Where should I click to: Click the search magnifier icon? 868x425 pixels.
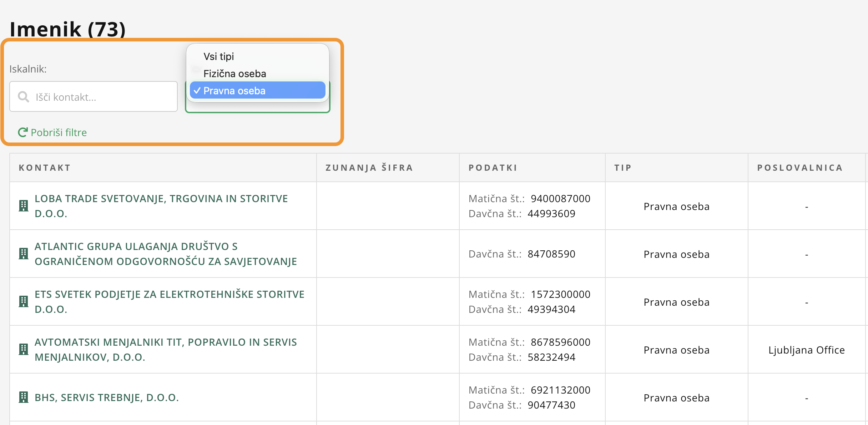24,97
